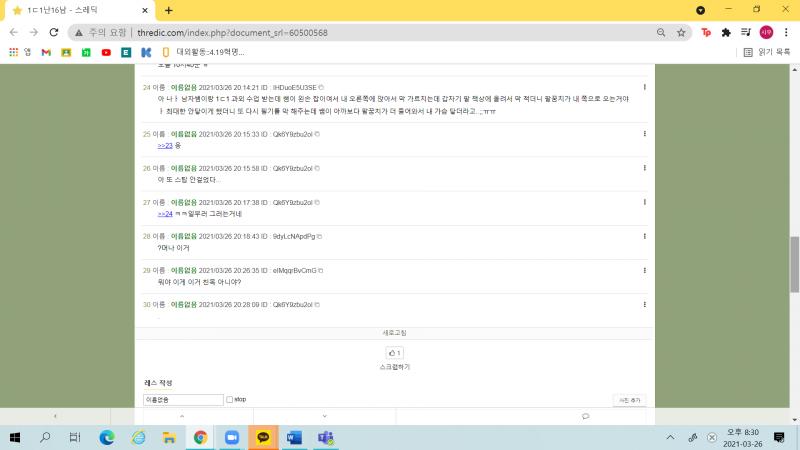Copy ID icon next to eIMqqrBvCmG
Image resolution: width=800 pixels, height=450 pixels.
tap(320, 271)
